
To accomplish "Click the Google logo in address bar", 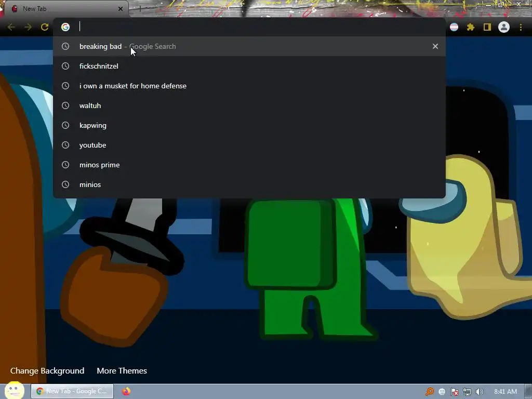I will tap(65, 27).
